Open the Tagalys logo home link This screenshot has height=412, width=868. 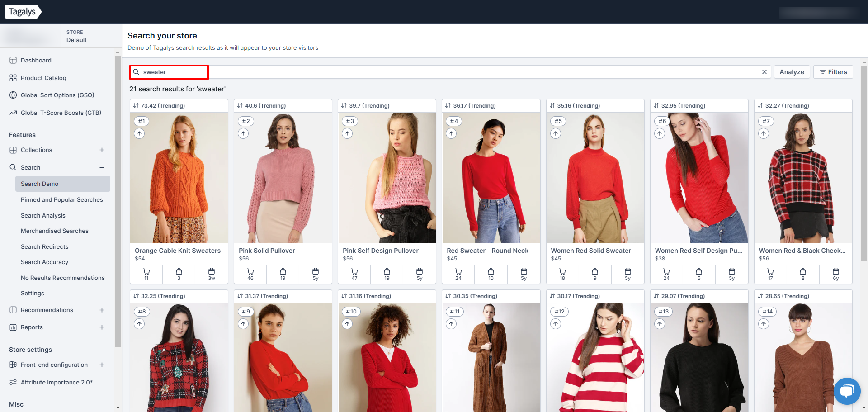[x=23, y=12]
